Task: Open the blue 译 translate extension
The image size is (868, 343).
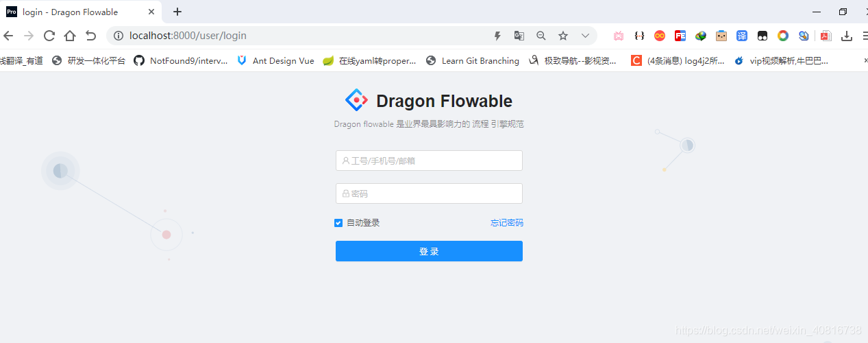Action: coord(742,36)
